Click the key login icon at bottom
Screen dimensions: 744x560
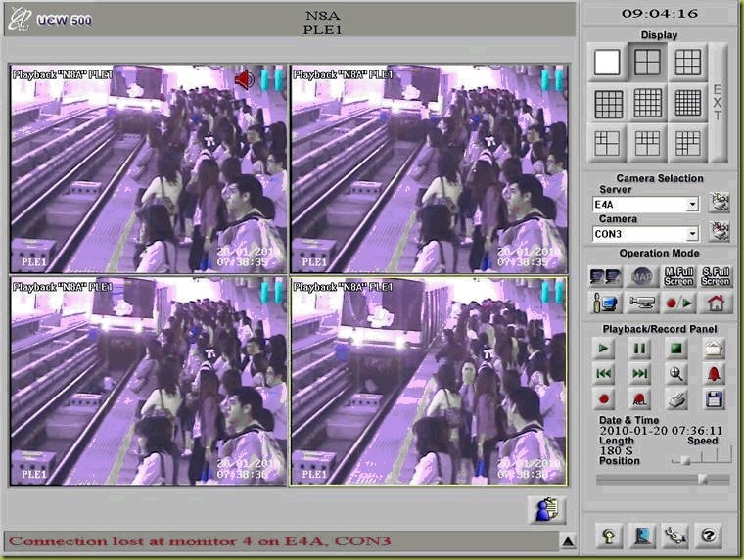609,536
